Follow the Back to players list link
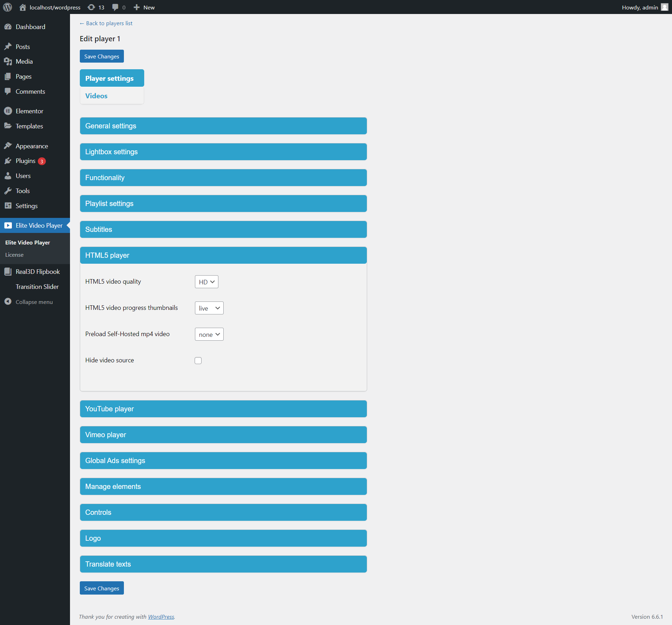The image size is (672, 625). coord(106,23)
